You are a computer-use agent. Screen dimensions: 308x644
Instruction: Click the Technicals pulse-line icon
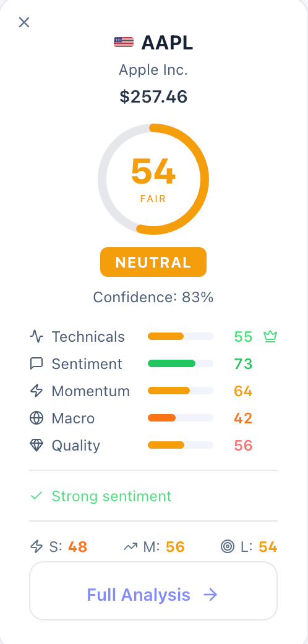36,336
